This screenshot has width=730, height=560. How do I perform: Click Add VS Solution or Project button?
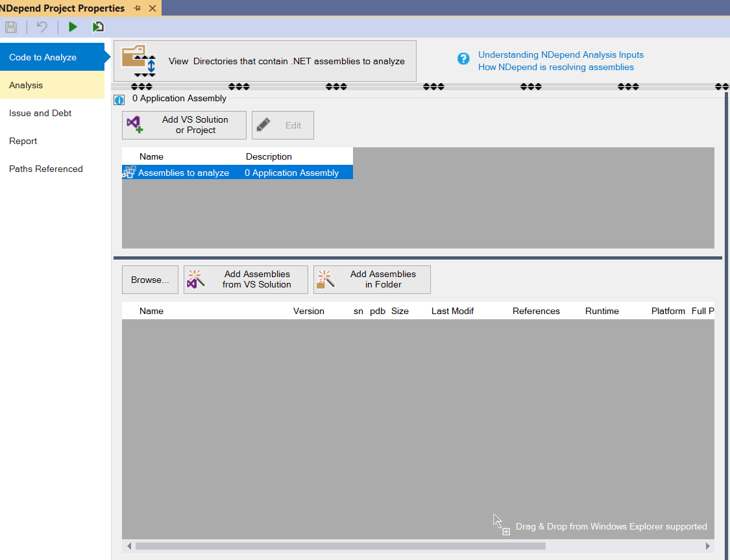point(184,125)
